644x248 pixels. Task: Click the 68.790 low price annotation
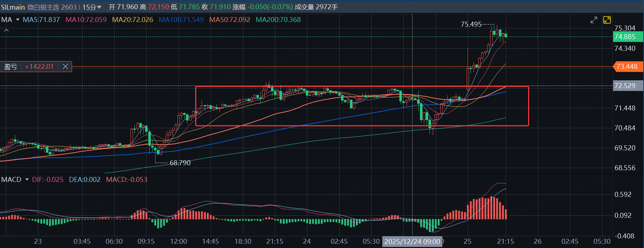[180, 163]
